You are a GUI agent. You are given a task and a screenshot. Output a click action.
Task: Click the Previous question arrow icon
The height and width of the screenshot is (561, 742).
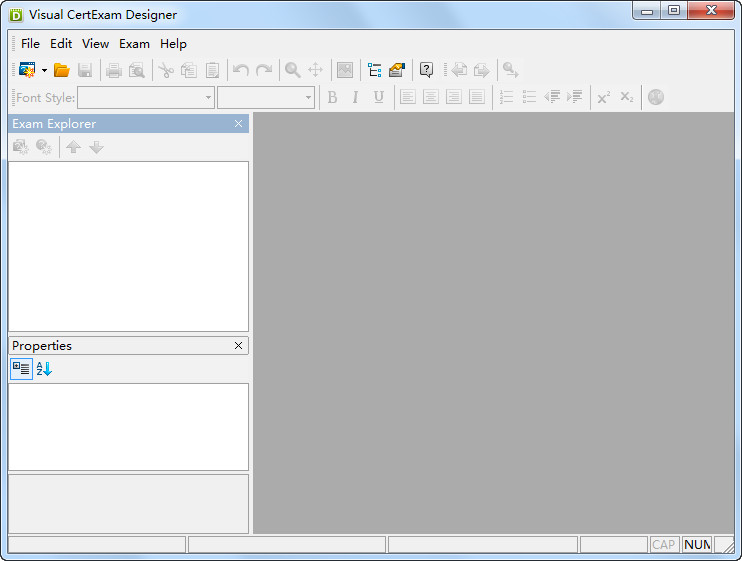click(459, 70)
